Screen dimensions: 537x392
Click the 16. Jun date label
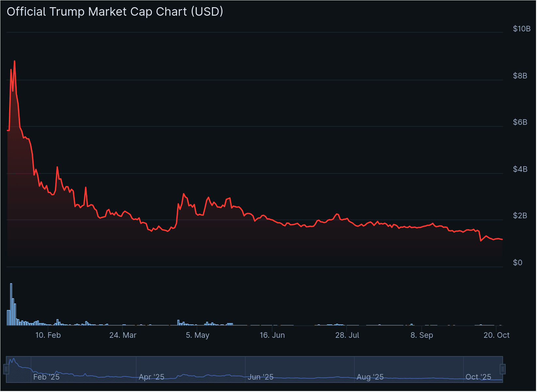272,335
